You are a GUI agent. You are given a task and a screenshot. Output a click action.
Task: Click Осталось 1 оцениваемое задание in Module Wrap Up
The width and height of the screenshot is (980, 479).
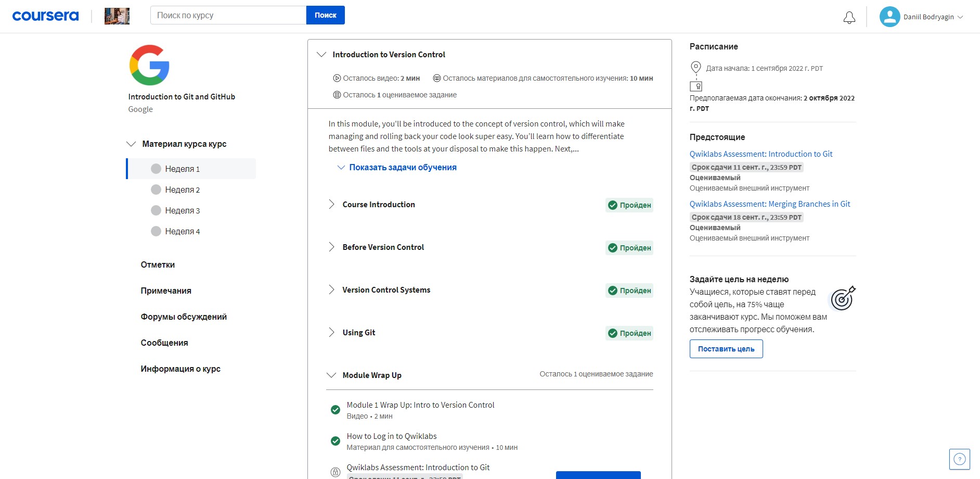point(596,374)
